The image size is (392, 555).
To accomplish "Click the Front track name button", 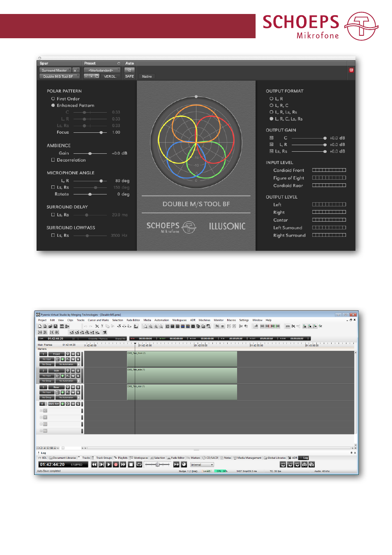I will (x=56, y=354).
